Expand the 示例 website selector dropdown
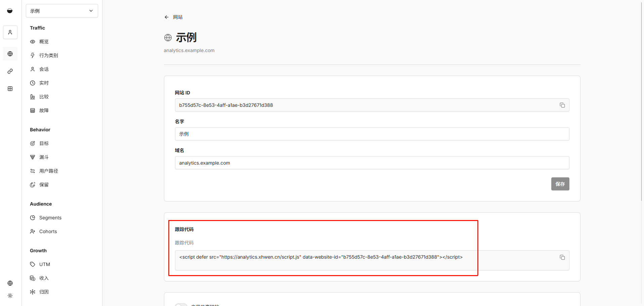Screen dimensions: 644x306 [62, 11]
